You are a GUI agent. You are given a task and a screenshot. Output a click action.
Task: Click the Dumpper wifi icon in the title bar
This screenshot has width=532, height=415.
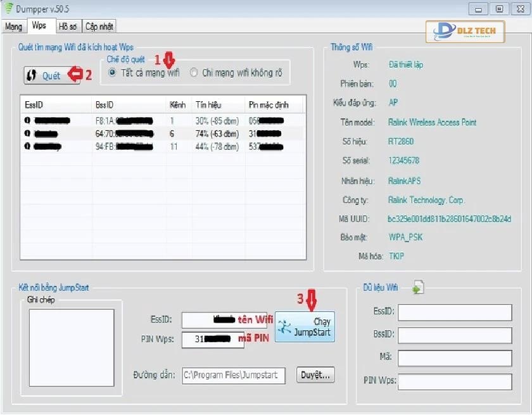(x=8, y=9)
